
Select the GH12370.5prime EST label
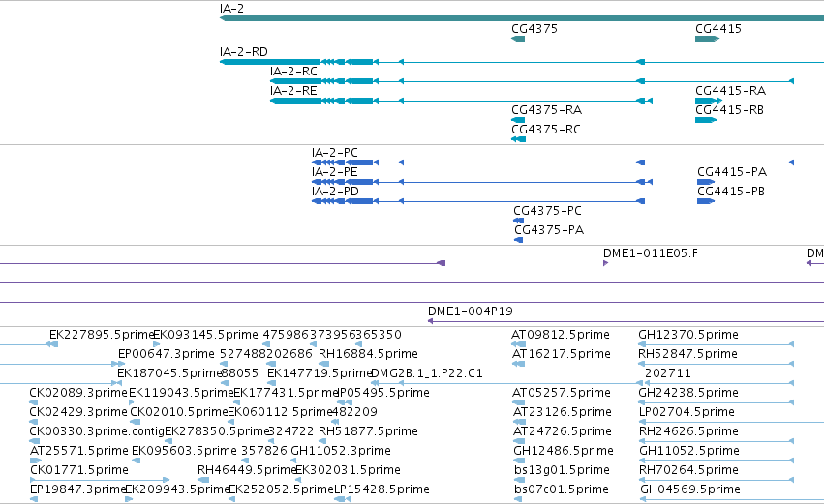[x=688, y=335]
